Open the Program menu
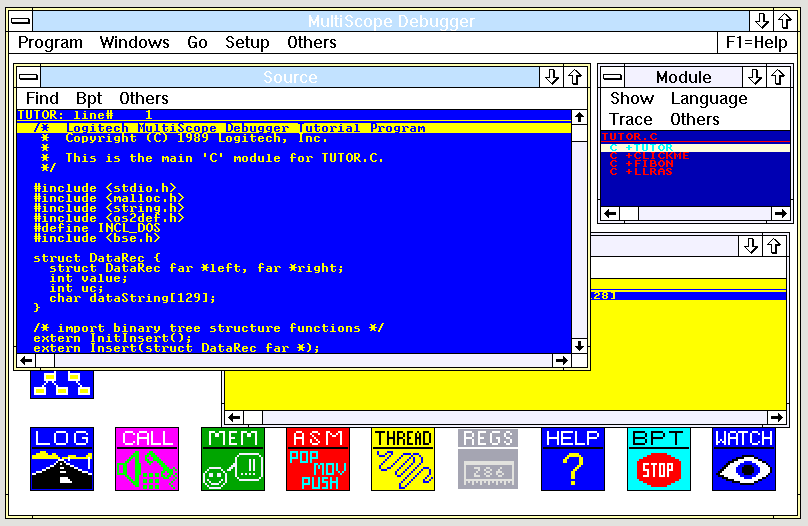The image size is (808, 526). (50, 42)
